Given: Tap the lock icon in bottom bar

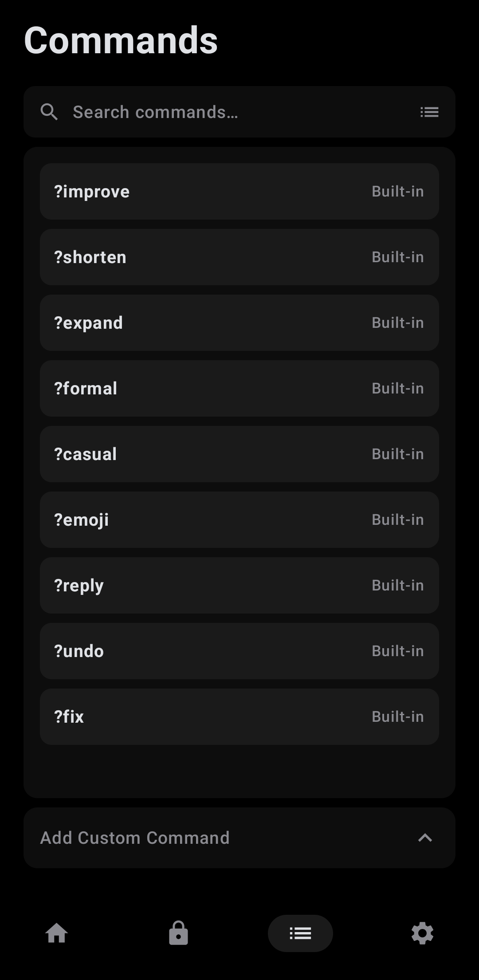Looking at the screenshot, I should pyautogui.click(x=178, y=933).
